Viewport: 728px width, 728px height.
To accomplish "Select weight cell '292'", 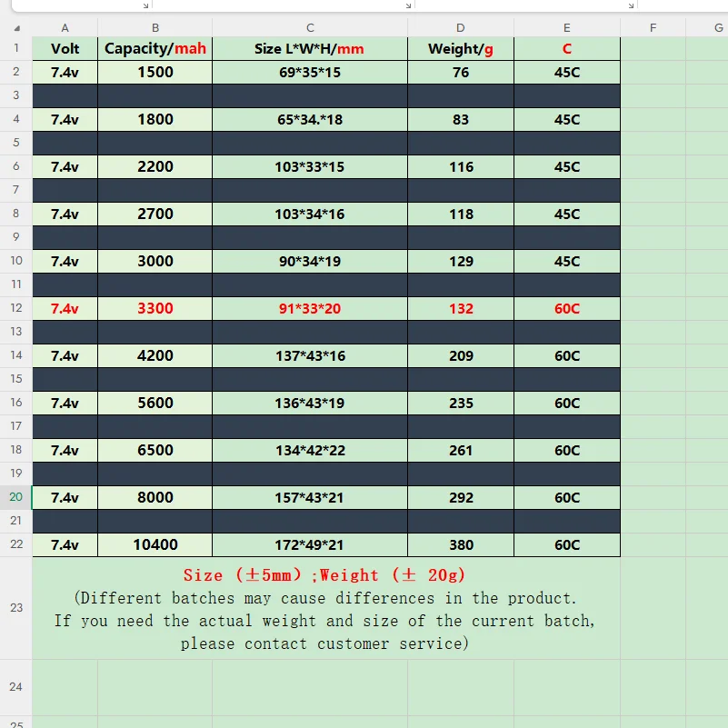I will [461, 498].
